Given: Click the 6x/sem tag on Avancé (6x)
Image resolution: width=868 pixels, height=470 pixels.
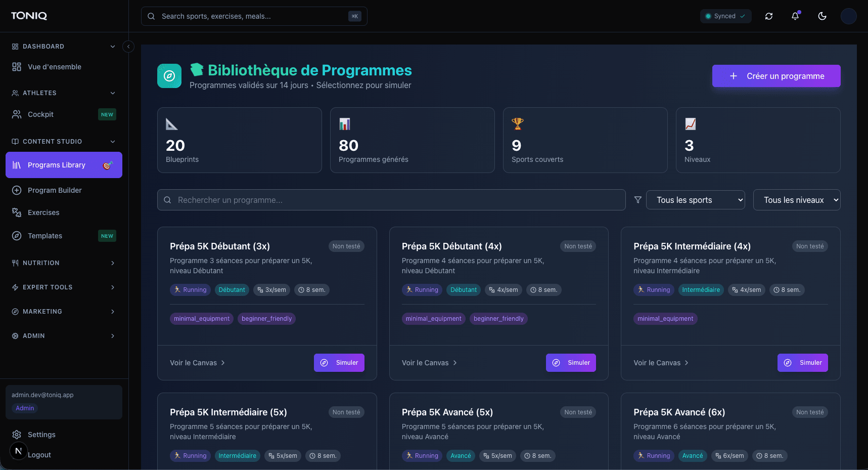Looking at the screenshot, I should point(729,456).
